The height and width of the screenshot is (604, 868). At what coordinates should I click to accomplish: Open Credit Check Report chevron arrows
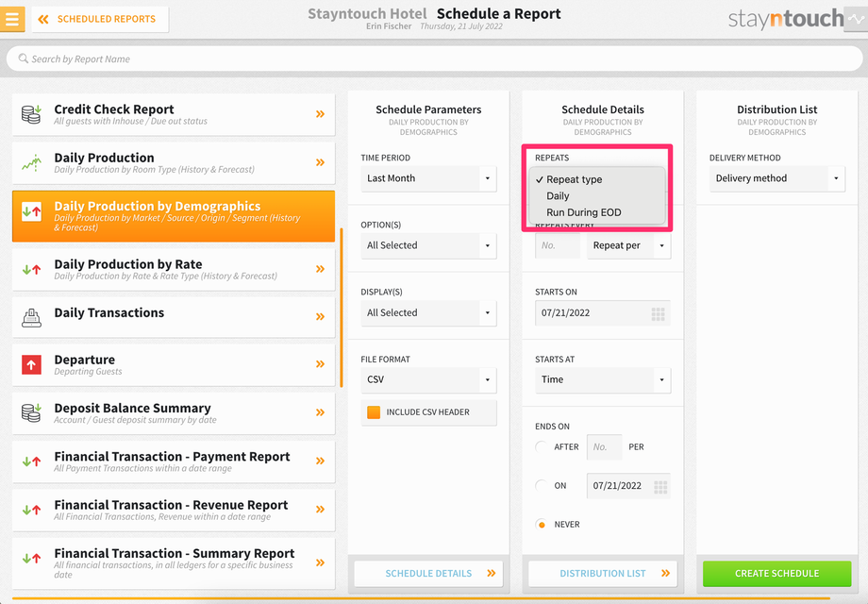click(320, 114)
